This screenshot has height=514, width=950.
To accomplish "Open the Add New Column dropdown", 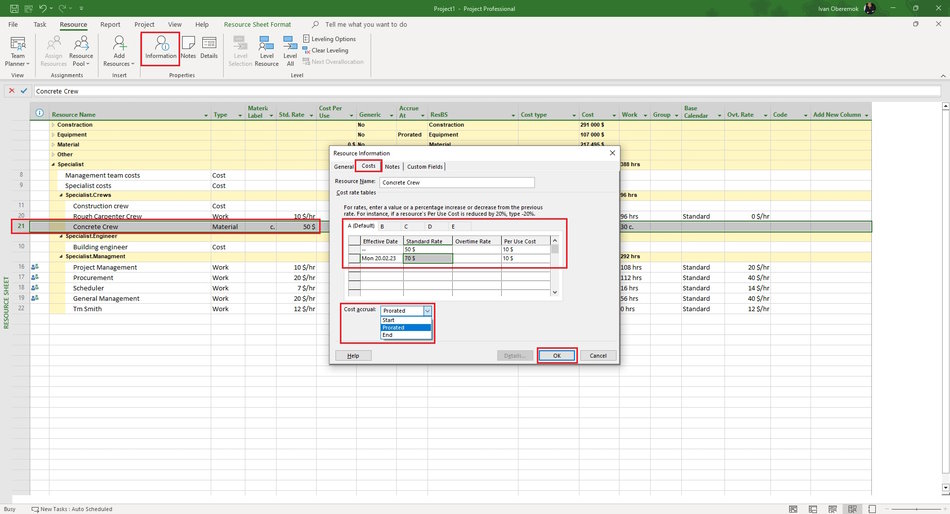I will [866, 115].
